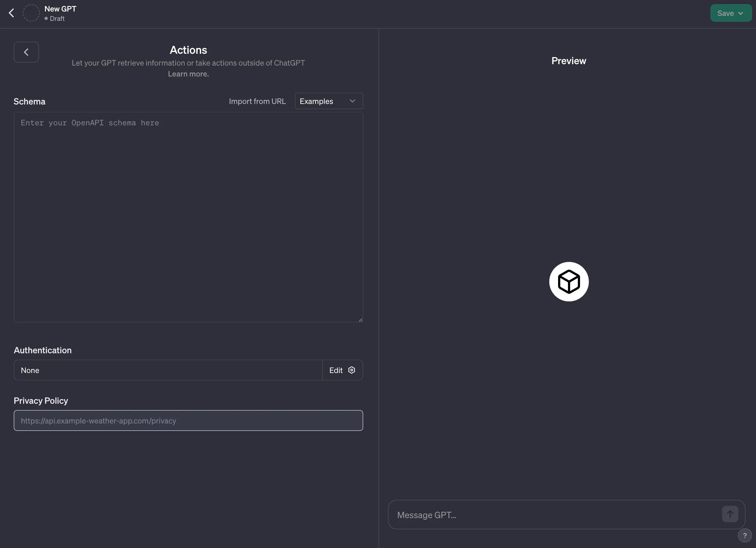Focus the Message GPT input box
Image resolution: width=756 pixels, height=548 pixels.
[553, 515]
